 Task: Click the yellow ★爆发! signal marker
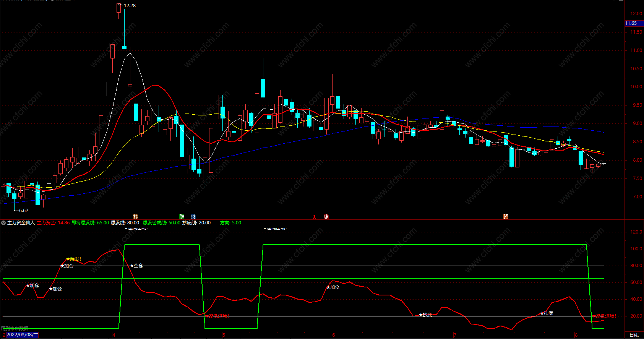74,259
